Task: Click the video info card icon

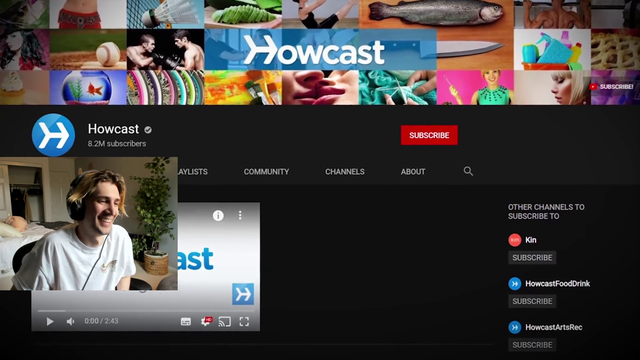Action: click(x=218, y=216)
